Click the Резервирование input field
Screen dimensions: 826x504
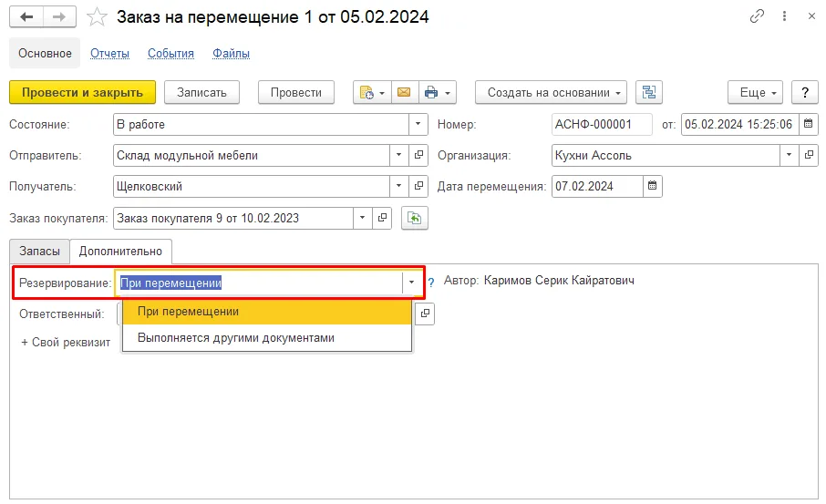click(x=260, y=283)
